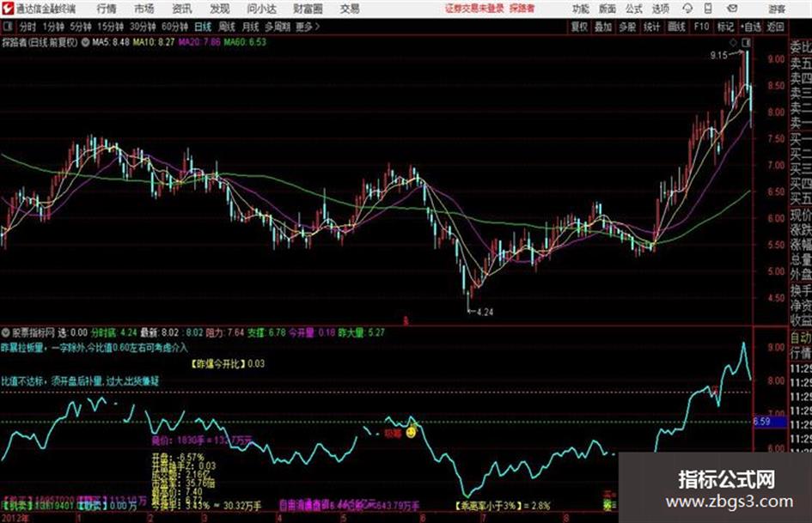Switch to the 分时 chart period
812x523 pixels.
tap(27, 27)
